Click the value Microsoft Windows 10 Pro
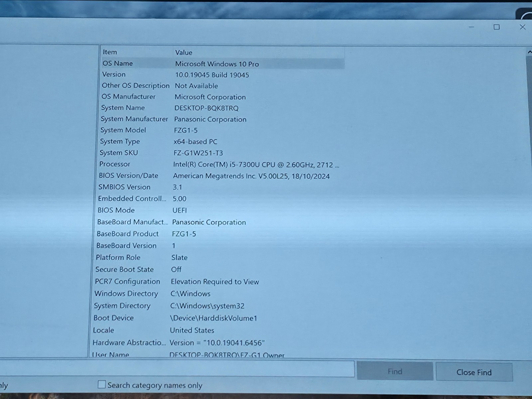532x399 pixels. [x=217, y=64]
